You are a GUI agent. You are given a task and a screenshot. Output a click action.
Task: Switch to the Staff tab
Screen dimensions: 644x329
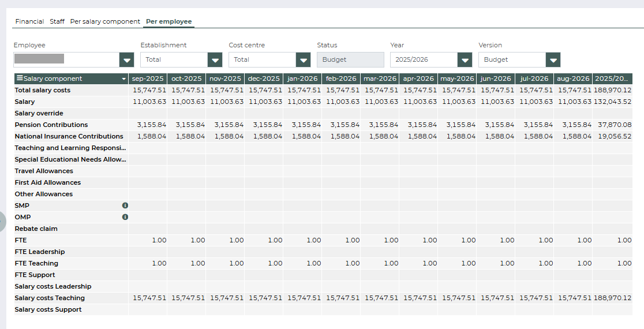[57, 21]
